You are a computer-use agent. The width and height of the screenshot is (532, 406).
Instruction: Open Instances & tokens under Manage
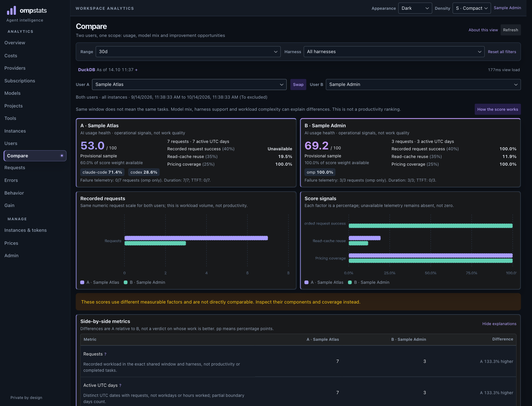click(x=25, y=230)
